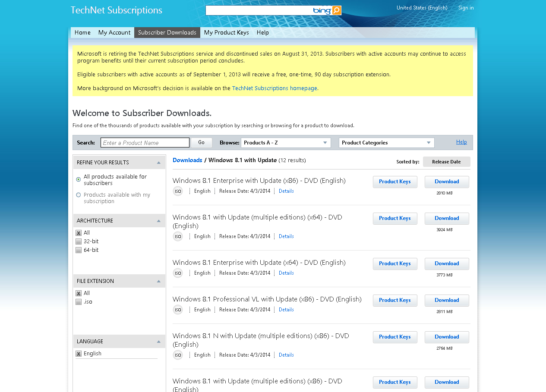Image resolution: width=546 pixels, height=392 pixels.
Task: Click ISO icon for Windows 8.1 N x86
Action: coord(178,355)
